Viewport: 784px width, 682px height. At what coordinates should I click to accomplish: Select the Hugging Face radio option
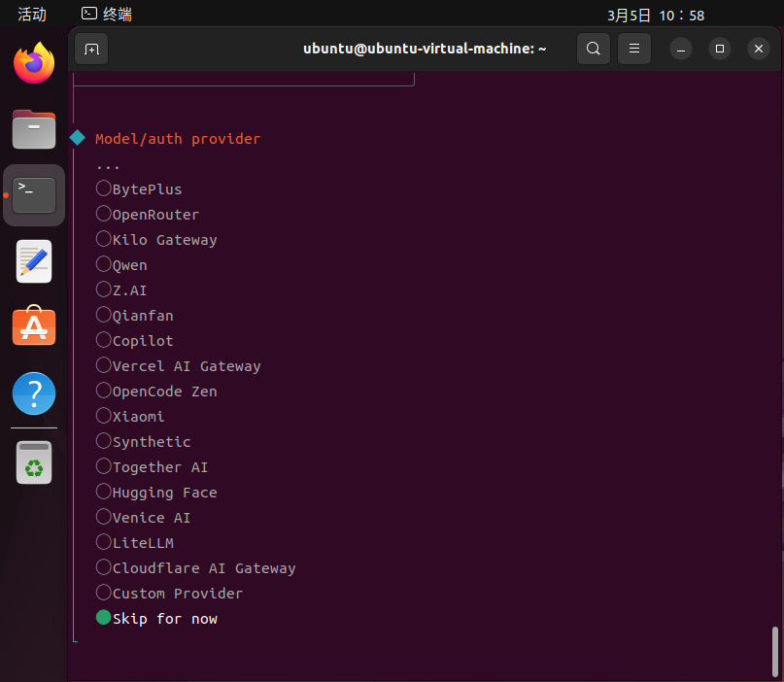point(156,492)
